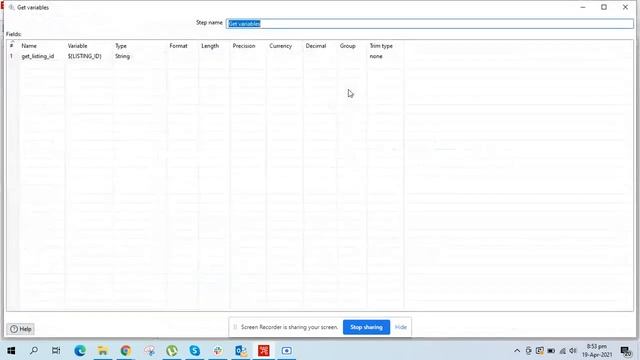Click the Length column header
Image resolution: width=640 pixels, height=360 pixels.
coord(210,46)
